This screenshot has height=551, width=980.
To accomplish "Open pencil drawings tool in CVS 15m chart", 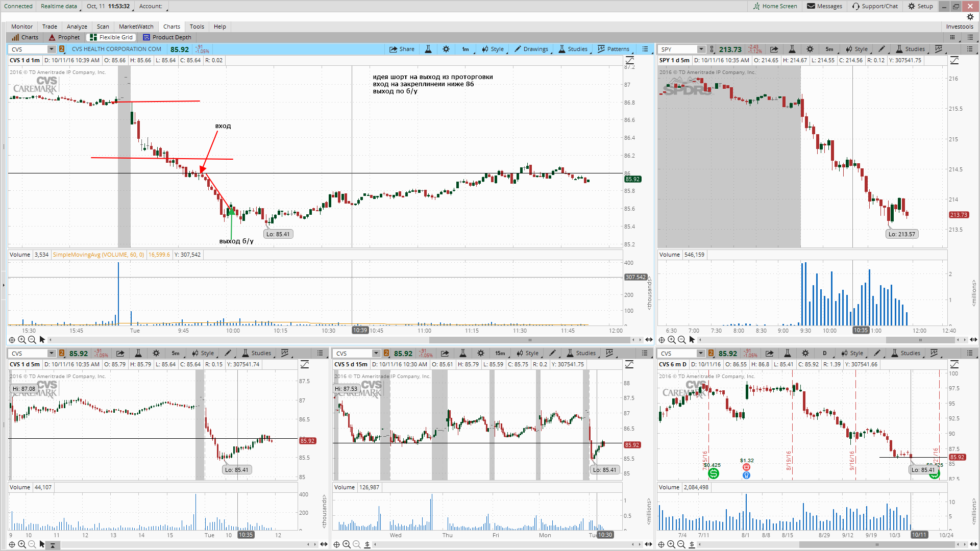I will click(x=552, y=353).
